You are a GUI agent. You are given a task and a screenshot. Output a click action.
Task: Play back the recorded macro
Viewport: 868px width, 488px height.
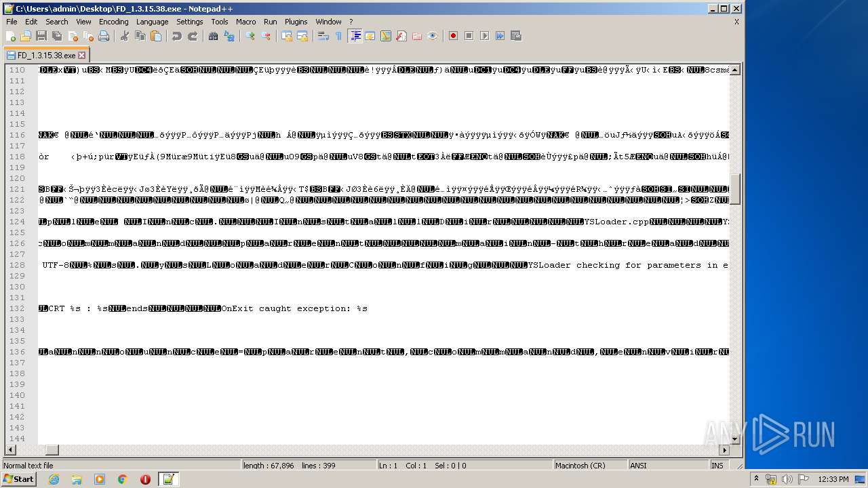(485, 36)
